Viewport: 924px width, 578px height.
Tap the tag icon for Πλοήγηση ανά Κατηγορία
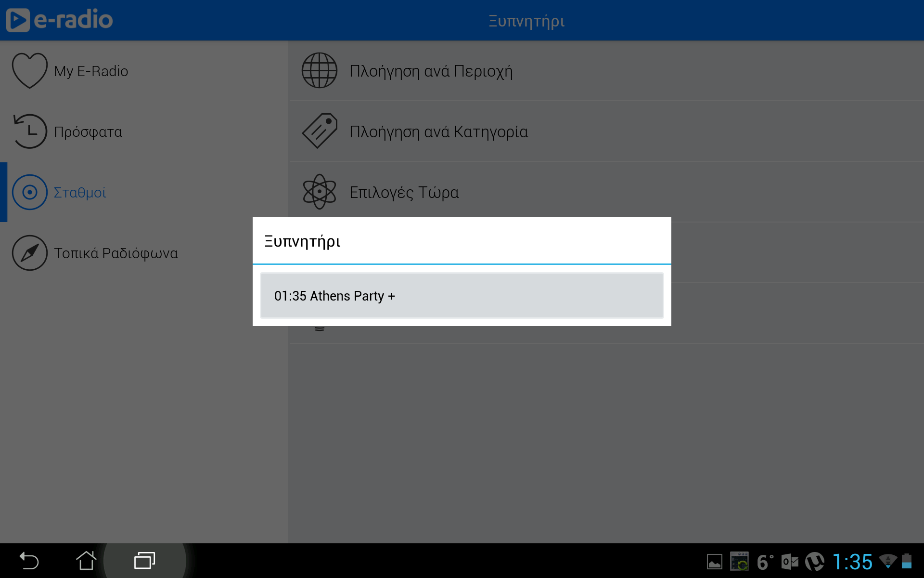coord(320,131)
